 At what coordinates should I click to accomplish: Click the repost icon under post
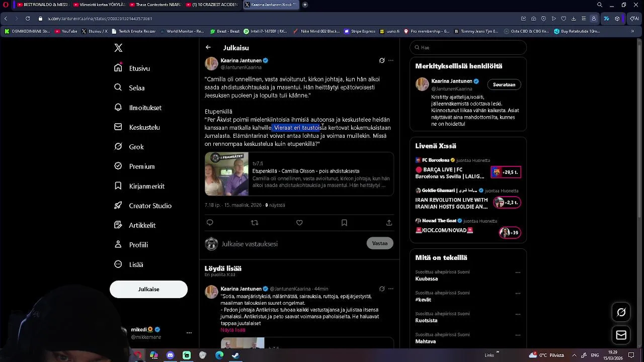[x=255, y=222]
